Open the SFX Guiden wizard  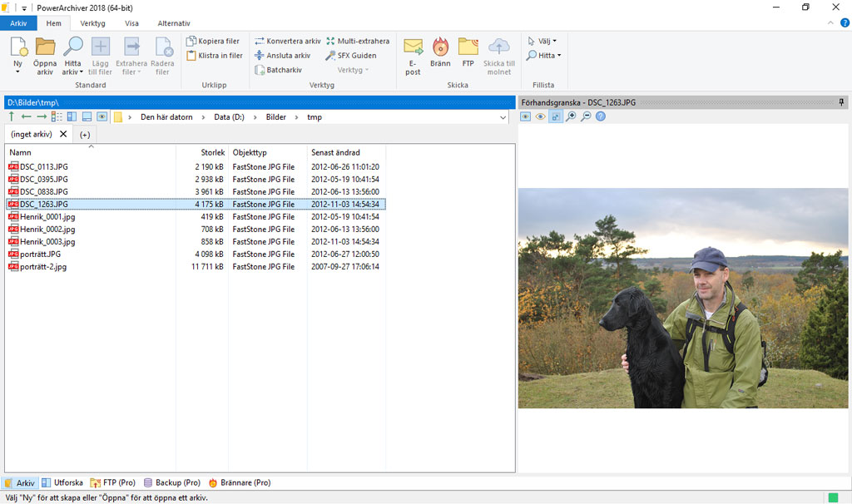click(351, 56)
